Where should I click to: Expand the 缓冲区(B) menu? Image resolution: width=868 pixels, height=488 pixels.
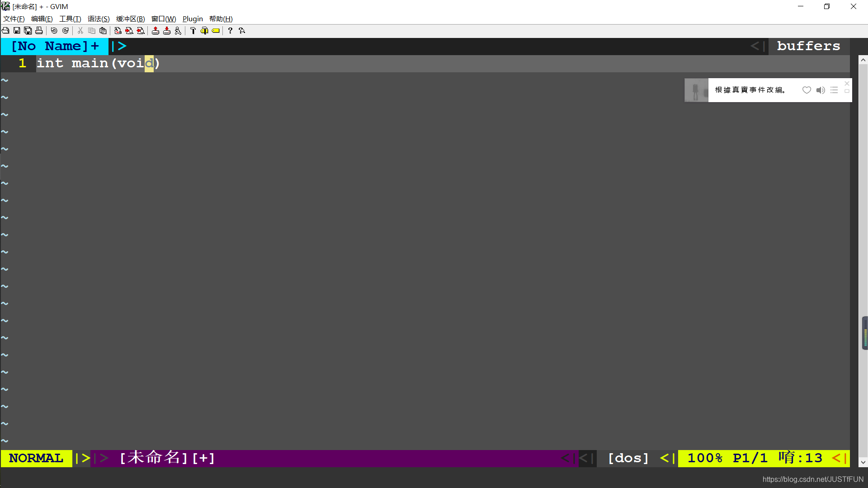pos(130,19)
